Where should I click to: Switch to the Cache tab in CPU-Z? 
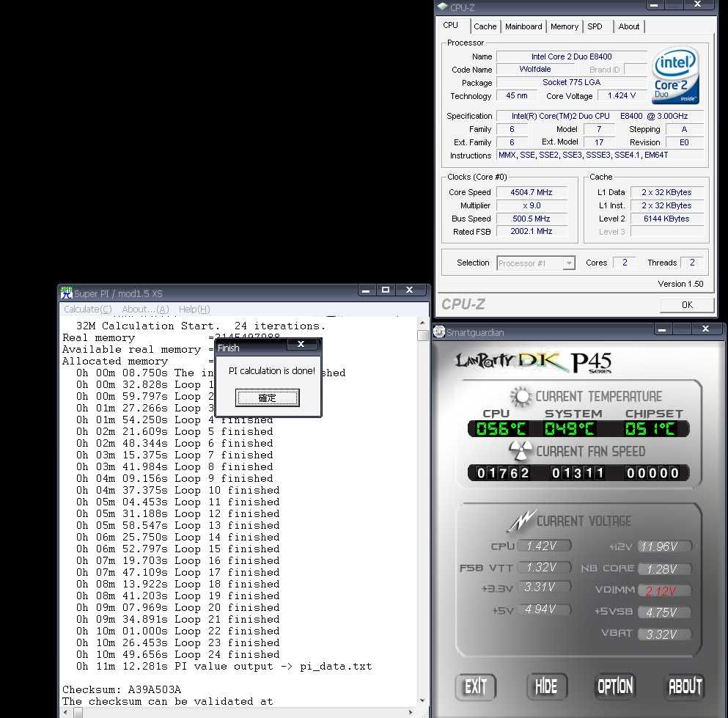pyautogui.click(x=485, y=26)
